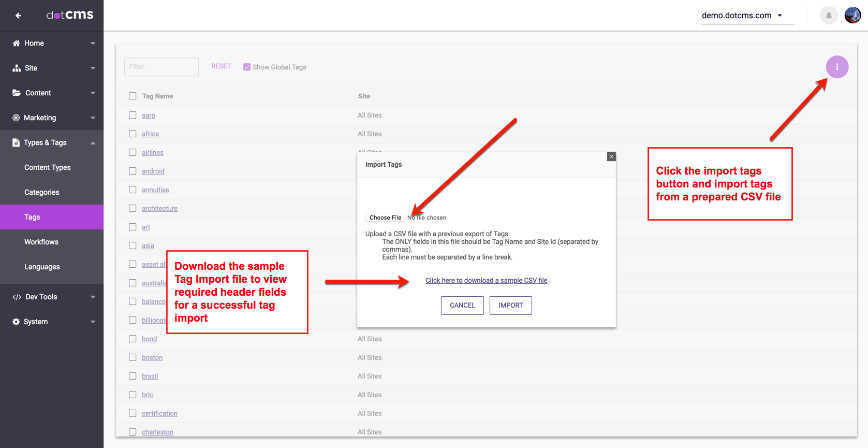Viewport: 868px width, 448px height.
Task: Open Workflows from the sidebar
Action: point(41,242)
